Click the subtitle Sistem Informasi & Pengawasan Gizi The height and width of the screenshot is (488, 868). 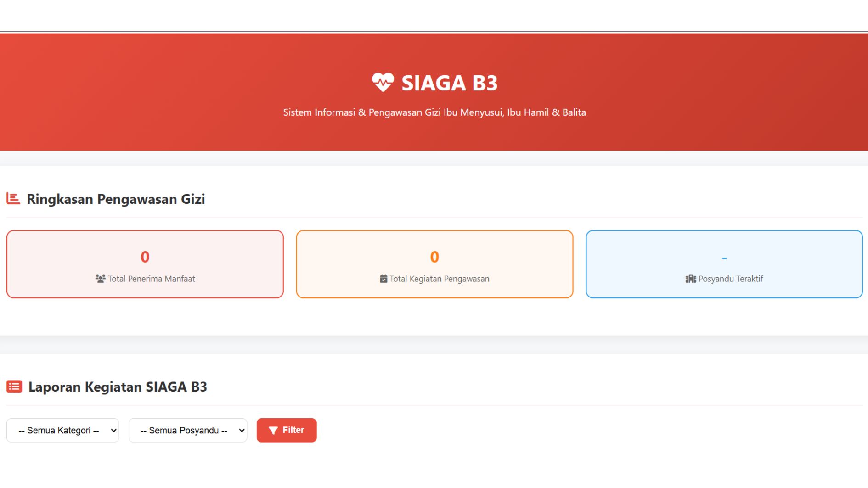click(x=434, y=112)
